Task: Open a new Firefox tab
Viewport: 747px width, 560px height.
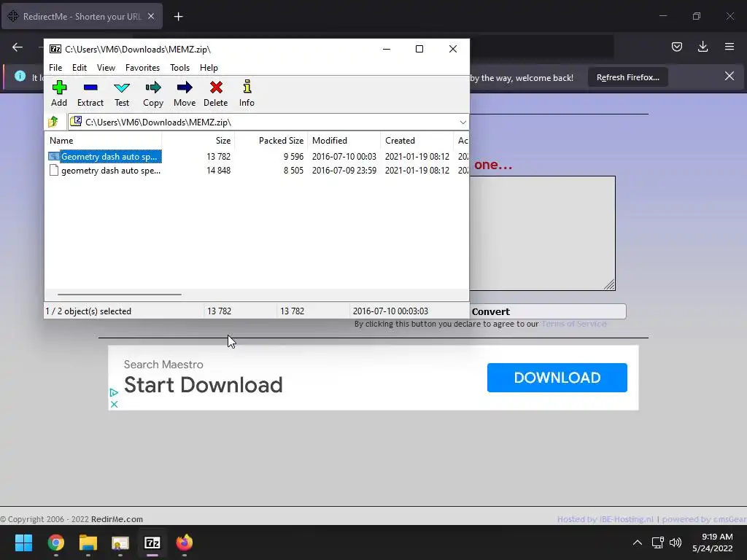Action: click(x=178, y=17)
